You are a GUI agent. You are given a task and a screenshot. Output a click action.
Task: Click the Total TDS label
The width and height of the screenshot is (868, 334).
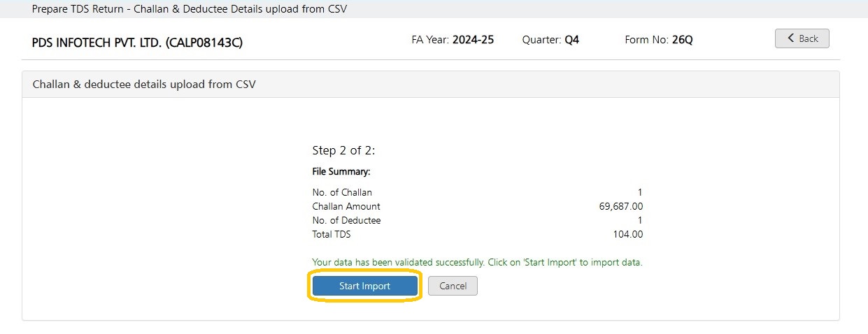coord(332,234)
